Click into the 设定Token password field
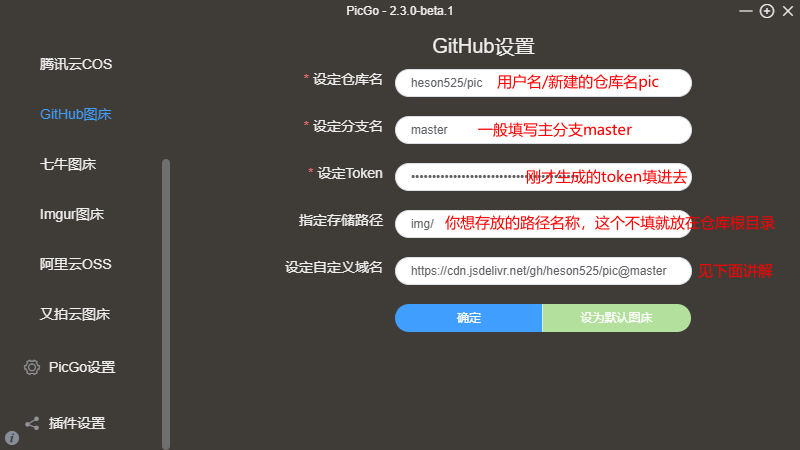This screenshot has height=450, width=800. (x=543, y=177)
